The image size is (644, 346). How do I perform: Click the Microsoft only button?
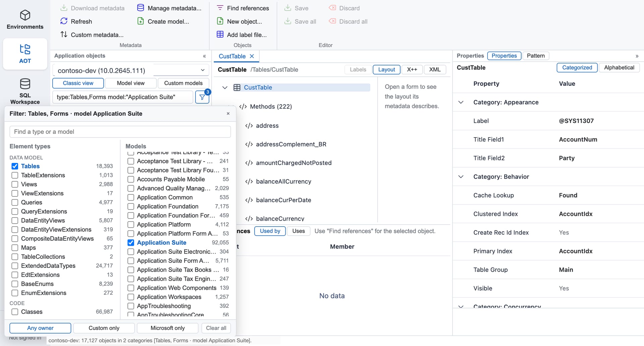(x=167, y=328)
